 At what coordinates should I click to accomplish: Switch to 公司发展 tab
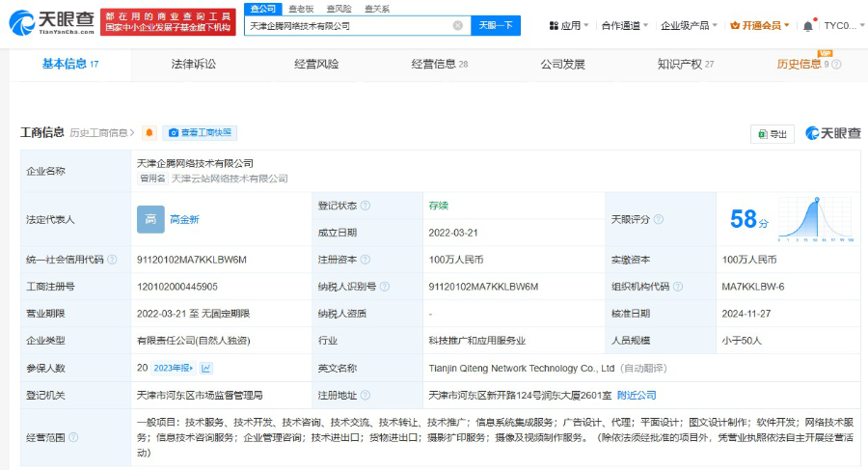click(562, 65)
